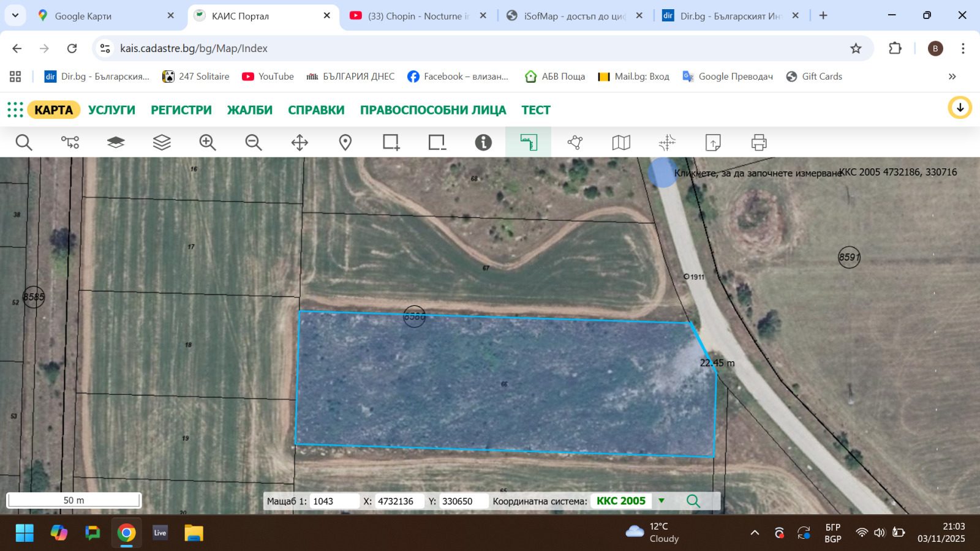This screenshot has width=980, height=551.
Task: Show more bookmarks with double chevron
Action: 952,77
